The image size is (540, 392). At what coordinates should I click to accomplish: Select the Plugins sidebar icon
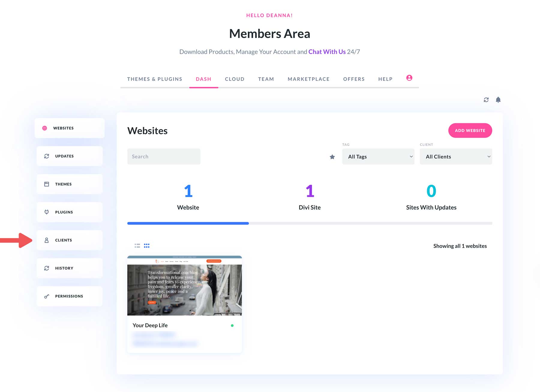pos(69,212)
